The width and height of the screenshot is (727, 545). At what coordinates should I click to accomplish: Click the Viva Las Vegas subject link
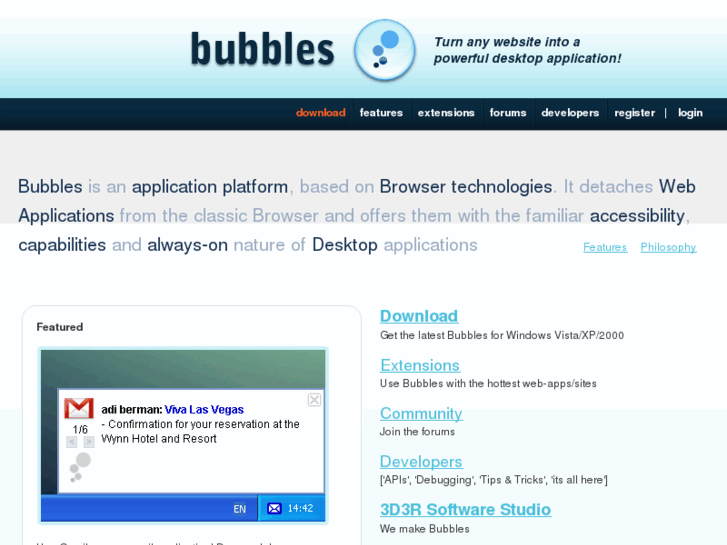204,410
